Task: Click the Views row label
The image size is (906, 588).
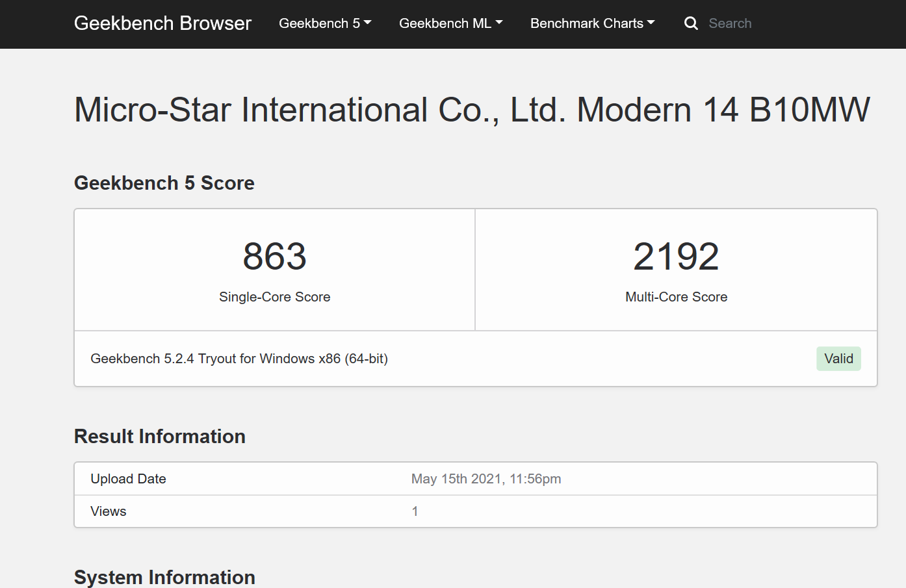Action: coord(109,511)
